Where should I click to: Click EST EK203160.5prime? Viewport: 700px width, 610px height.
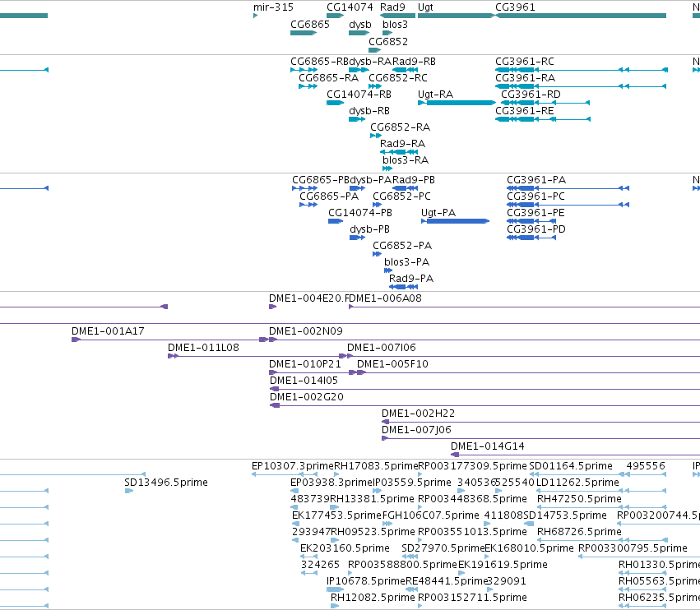(345, 548)
